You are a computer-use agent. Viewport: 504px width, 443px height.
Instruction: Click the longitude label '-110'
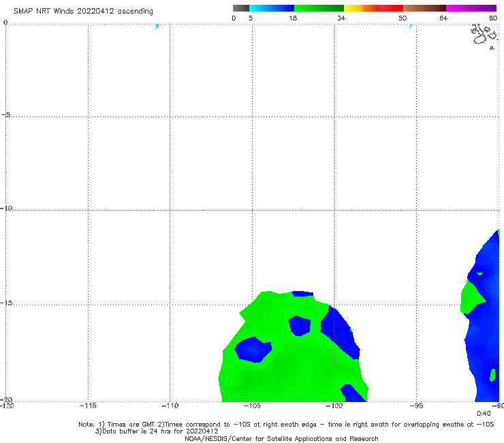click(x=170, y=406)
